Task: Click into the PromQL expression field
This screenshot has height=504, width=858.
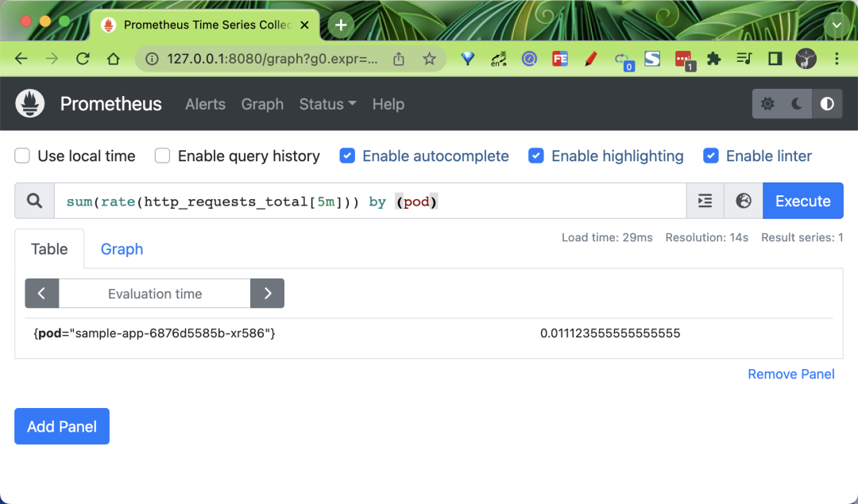Action: (x=370, y=201)
